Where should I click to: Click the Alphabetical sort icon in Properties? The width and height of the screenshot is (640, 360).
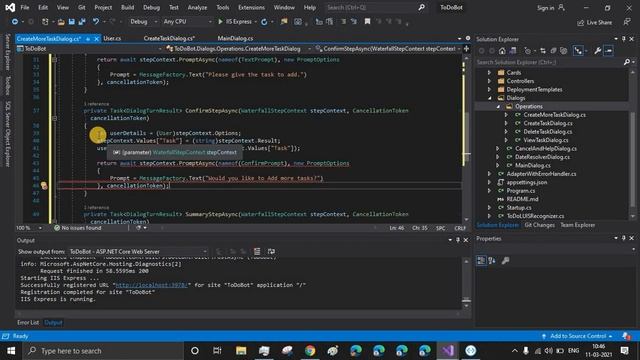pyautogui.click(x=492, y=260)
